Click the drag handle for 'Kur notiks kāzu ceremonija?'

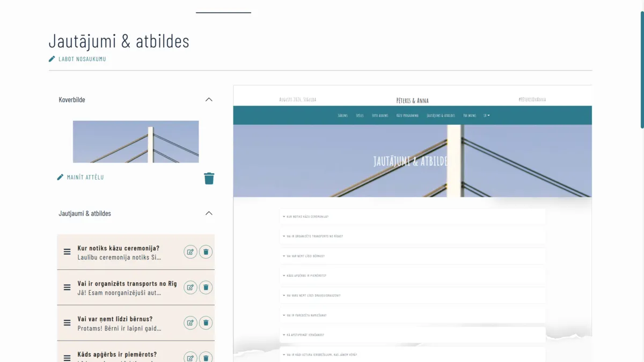point(67,252)
